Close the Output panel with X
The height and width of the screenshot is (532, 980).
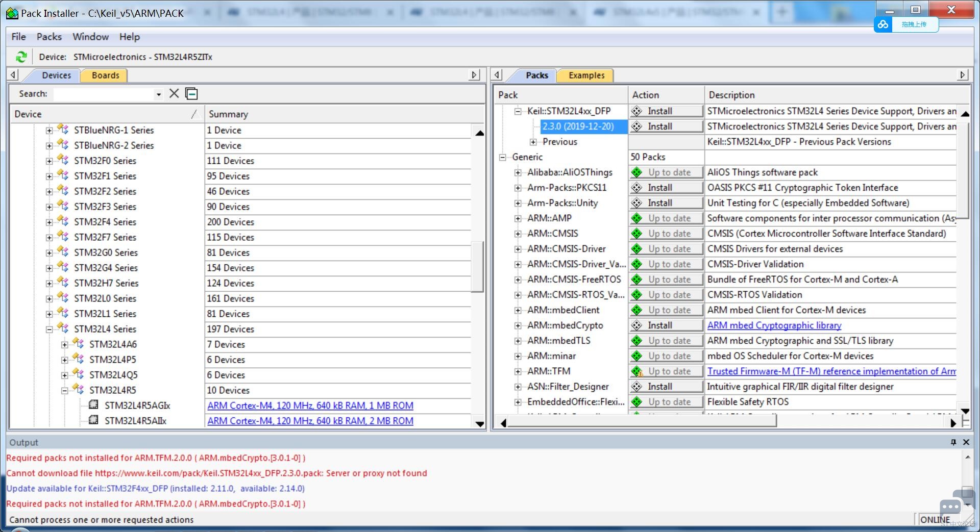pyautogui.click(x=966, y=442)
